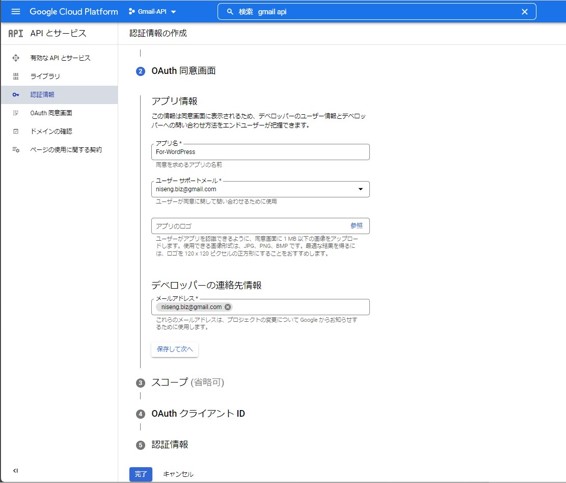This screenshot has height=483, width=566.
Task: Click the OAuth consent screen sidebar icon
Action: tap(16, 113)
